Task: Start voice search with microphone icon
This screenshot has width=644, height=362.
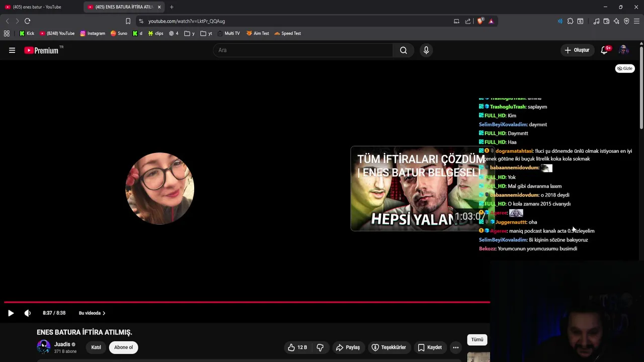Action: coord(426,50)
